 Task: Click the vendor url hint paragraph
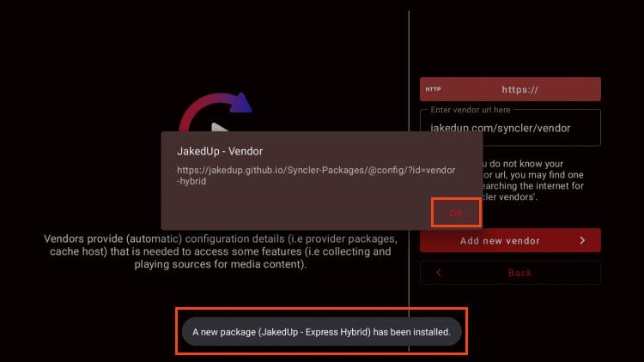533,180
